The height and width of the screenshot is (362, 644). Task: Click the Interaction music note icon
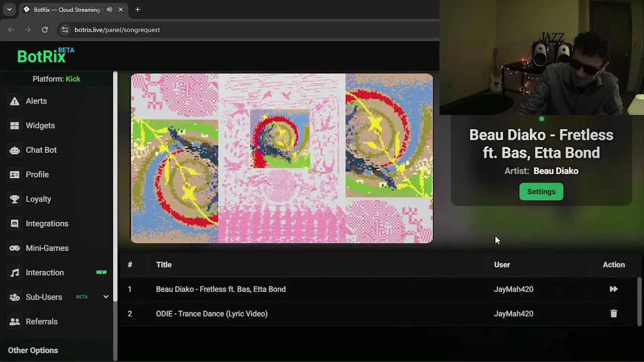(x=15, y=273)
